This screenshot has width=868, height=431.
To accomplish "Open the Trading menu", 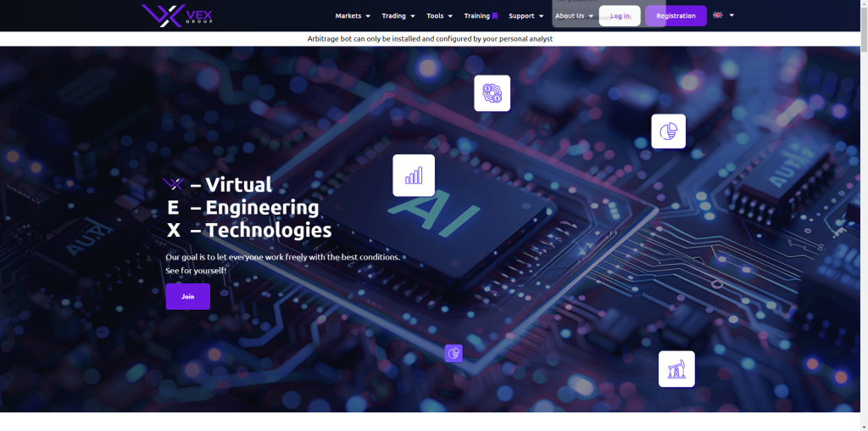I will tap(393, 16).
